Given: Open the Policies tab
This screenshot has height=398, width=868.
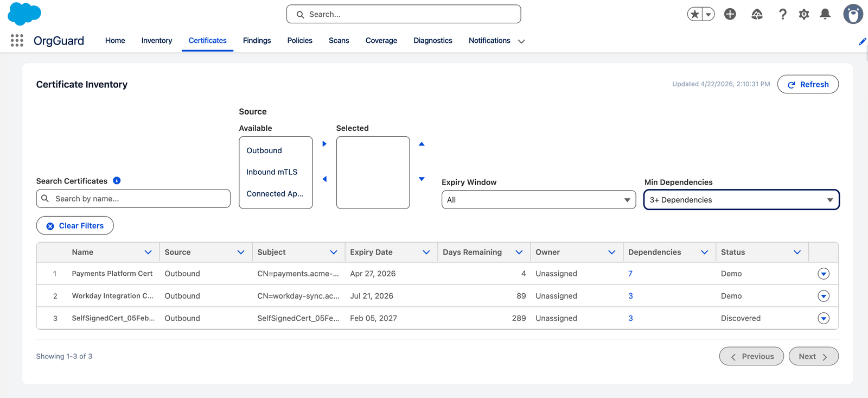Looking at the screenshot, I should click(x=300, y=41).
